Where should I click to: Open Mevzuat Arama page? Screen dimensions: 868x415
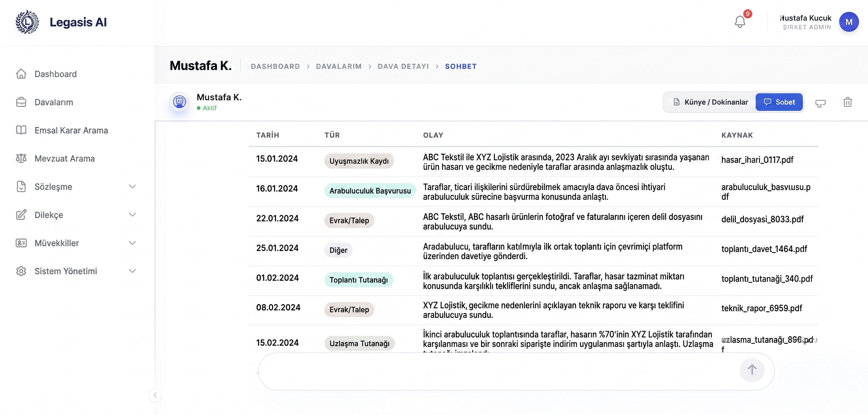[65, 159]
